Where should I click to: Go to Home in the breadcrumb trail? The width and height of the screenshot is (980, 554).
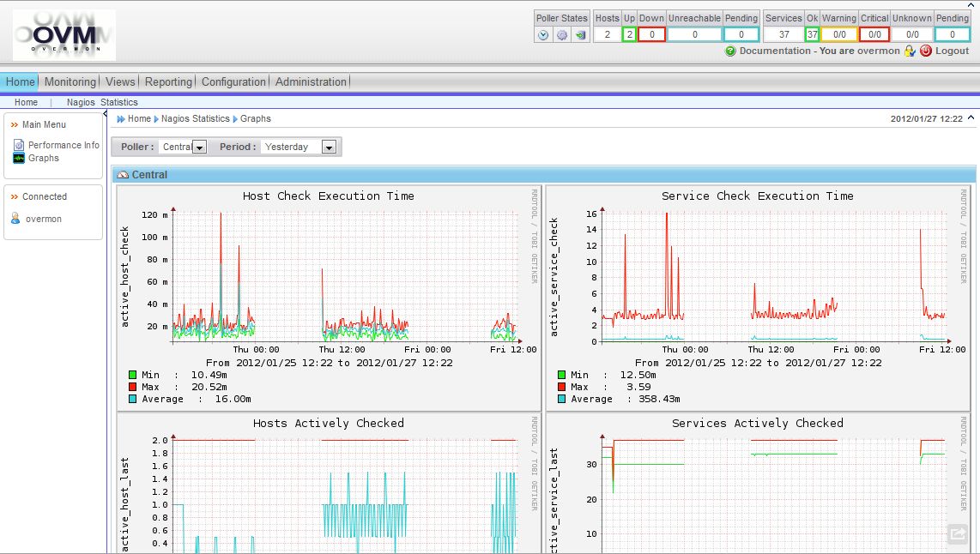click(x=139, y=118)
